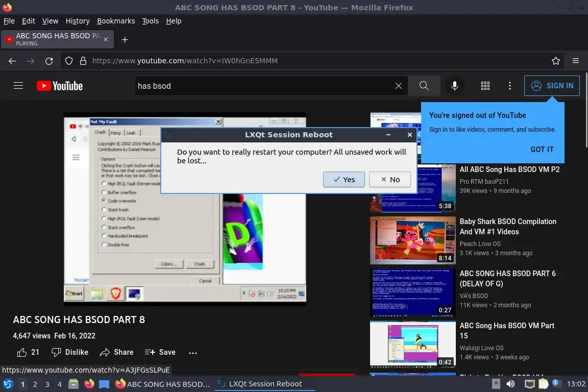
Task: Open the View menu
Action: pyautogui.click(x=50, y=21)
